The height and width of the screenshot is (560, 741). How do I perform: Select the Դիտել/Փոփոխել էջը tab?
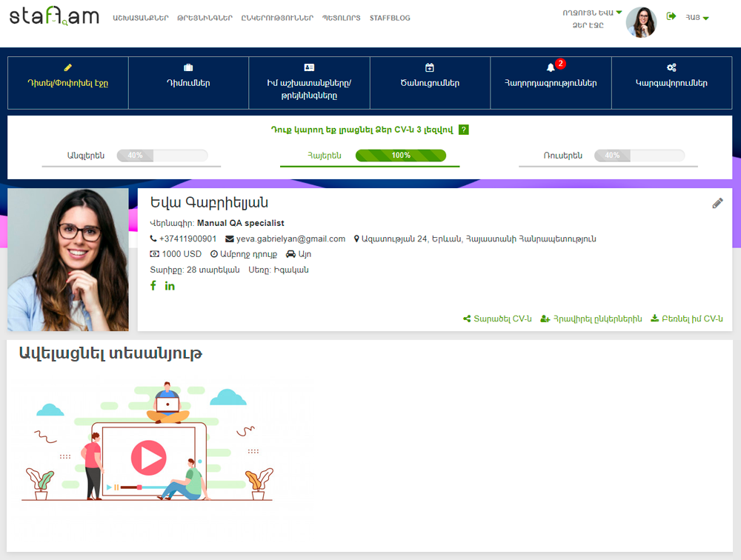tap(68, 83)
